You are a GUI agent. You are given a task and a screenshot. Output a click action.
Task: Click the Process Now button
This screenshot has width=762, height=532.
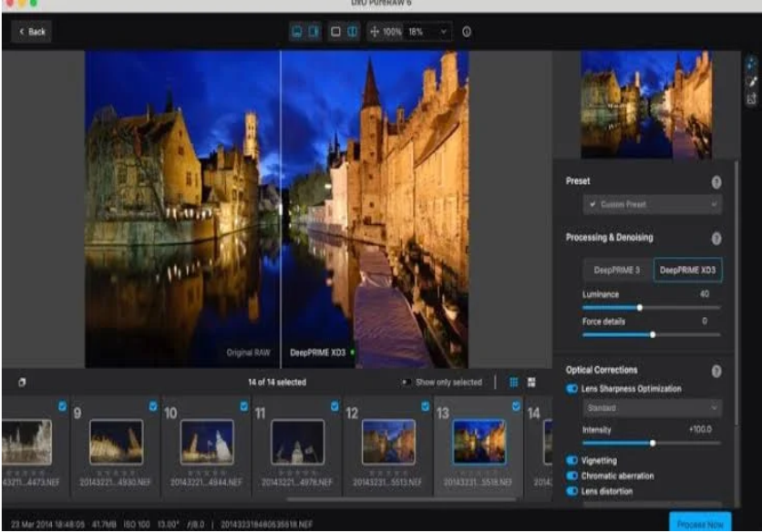700,523
